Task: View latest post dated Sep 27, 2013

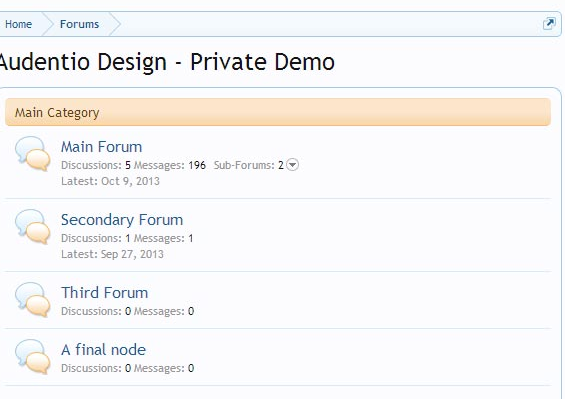Action: pos(132,254)
